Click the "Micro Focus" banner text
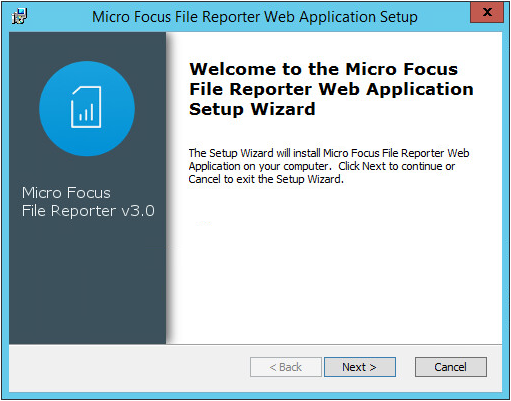Screen dimensions: 511x401 pyautogui.click(x=66, y=193)
